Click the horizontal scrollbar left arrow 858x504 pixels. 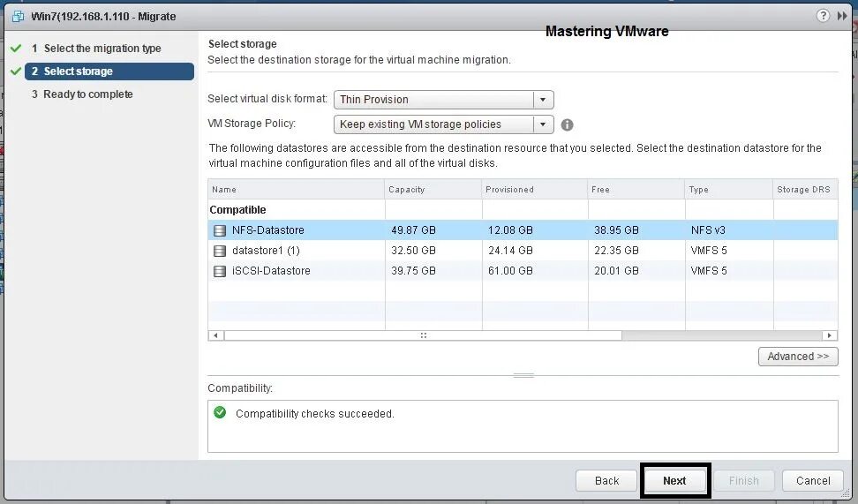click(215, 335)
